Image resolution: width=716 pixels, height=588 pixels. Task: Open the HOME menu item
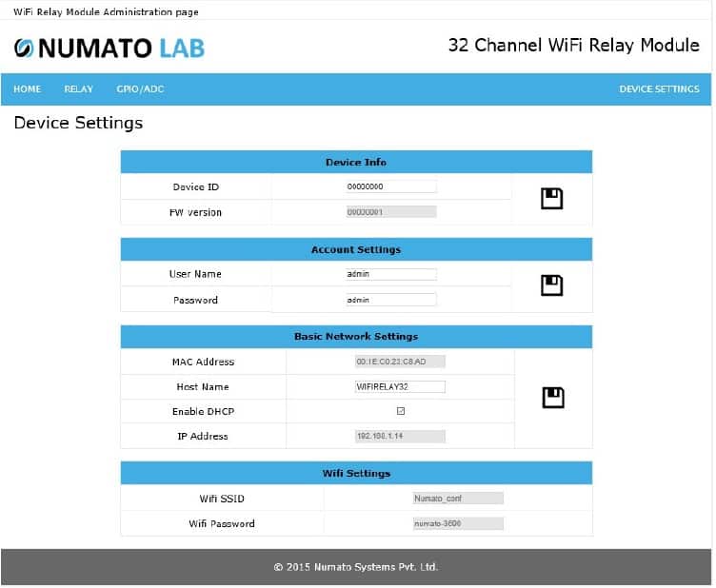click(x=28, y=89)
